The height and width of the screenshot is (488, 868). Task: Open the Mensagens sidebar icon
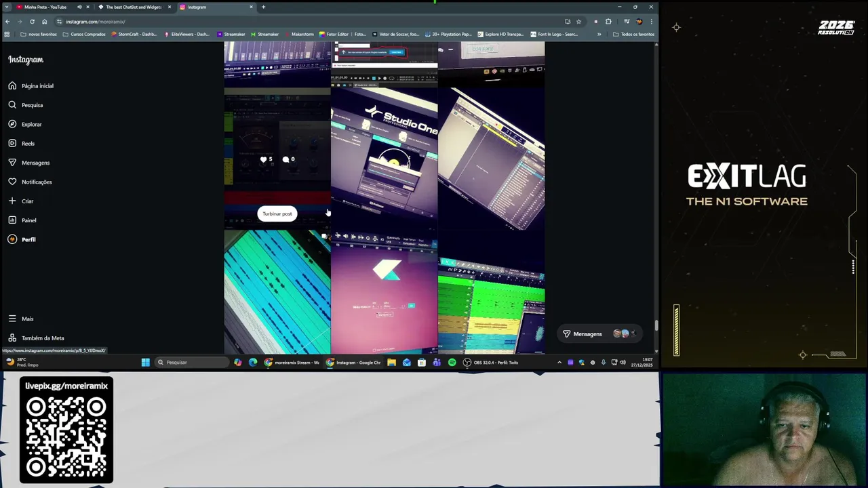click(x=12, y=163)
